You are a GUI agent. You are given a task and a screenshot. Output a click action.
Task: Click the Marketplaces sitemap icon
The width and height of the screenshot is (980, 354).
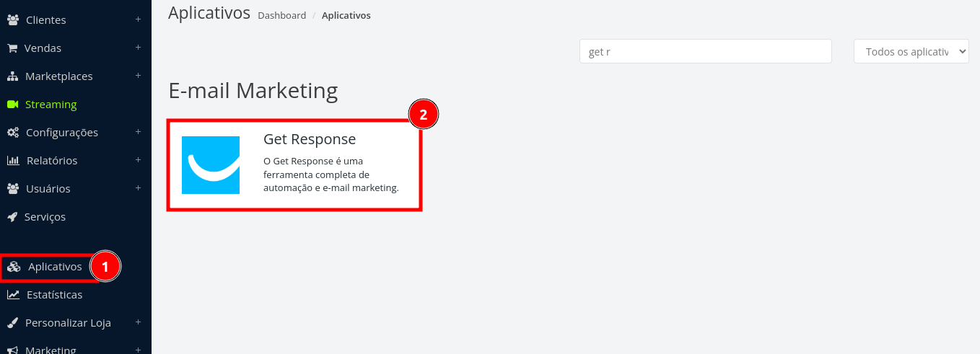[12, 76]
